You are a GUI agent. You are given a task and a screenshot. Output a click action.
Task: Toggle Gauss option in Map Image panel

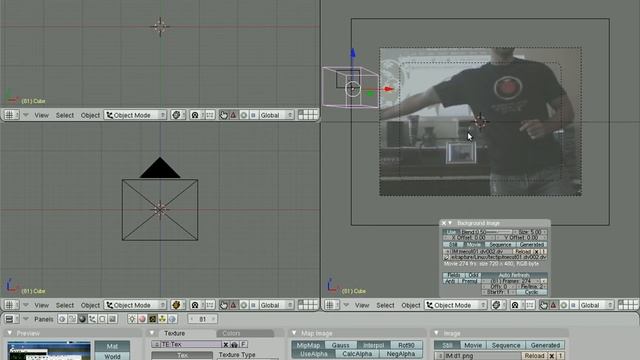[341, 345]
